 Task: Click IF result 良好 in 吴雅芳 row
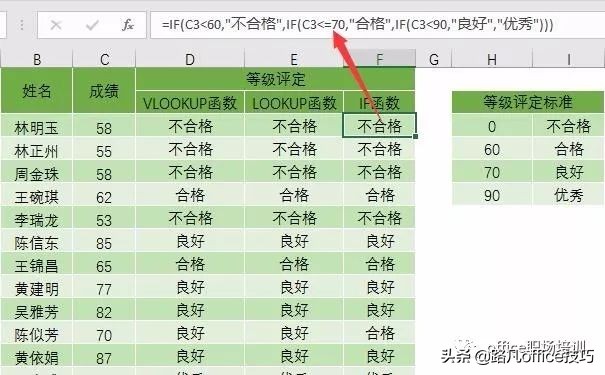(379, 309)
